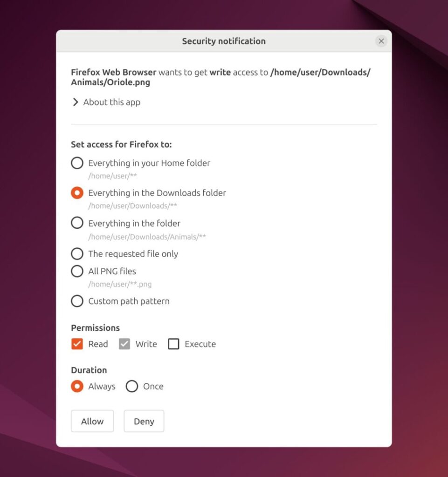This screenshot has width=448, height=477.
Task: Click the /home/user/** path under Home folder
Action: pos(113,176)
